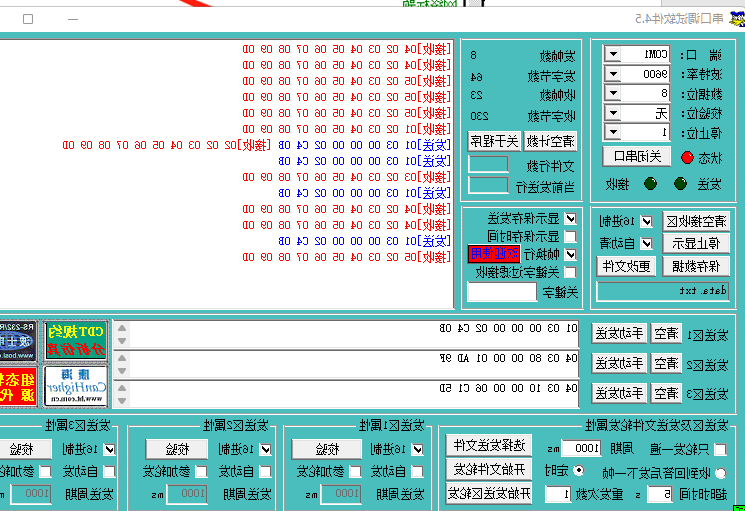This screenshot has height=511, width=745.
Task: Click 校验 button in 发送区2属性
Action: [x=177, y=449]
